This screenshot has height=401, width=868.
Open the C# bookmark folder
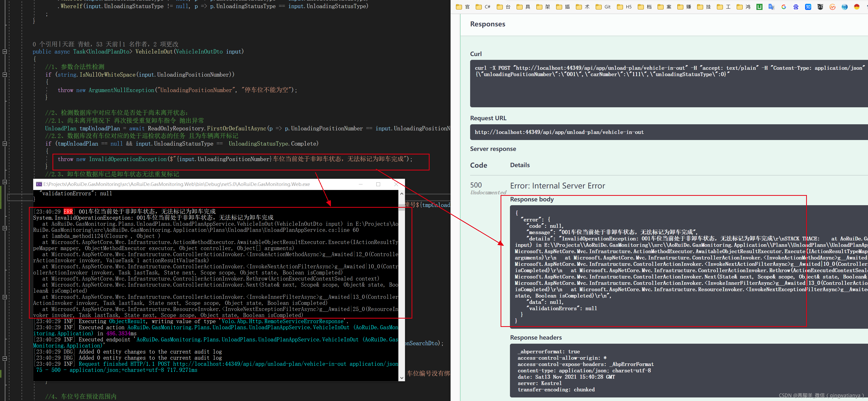pos(483,7)
